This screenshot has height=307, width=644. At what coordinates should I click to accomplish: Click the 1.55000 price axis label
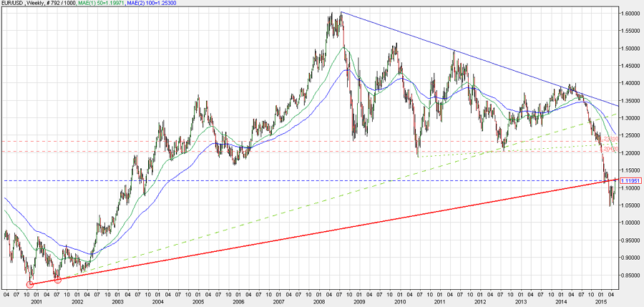(x=630, y=31)
